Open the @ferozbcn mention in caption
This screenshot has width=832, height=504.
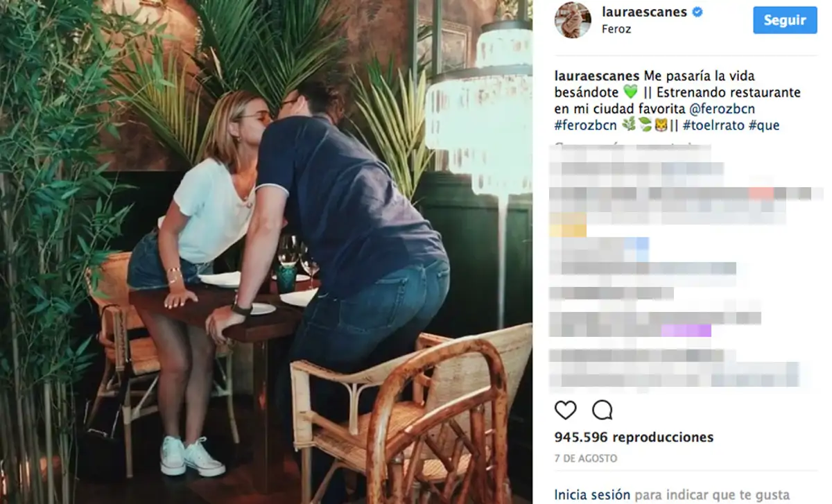point(722,109)
